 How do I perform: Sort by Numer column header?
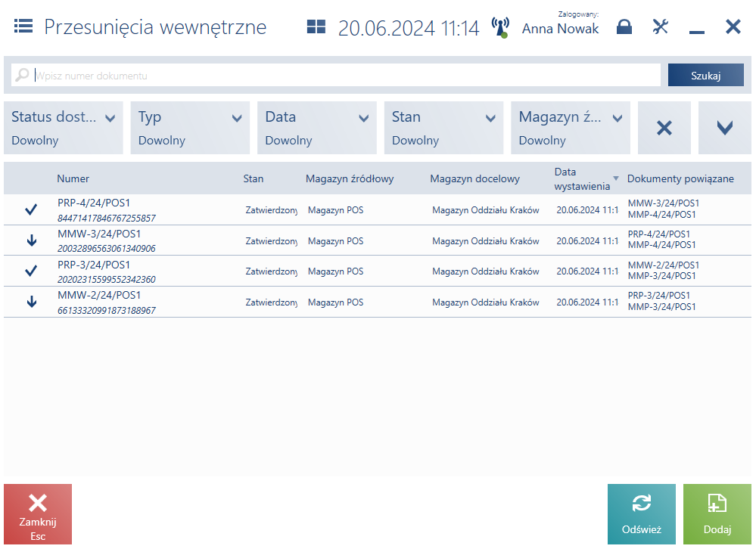(73, 178)
